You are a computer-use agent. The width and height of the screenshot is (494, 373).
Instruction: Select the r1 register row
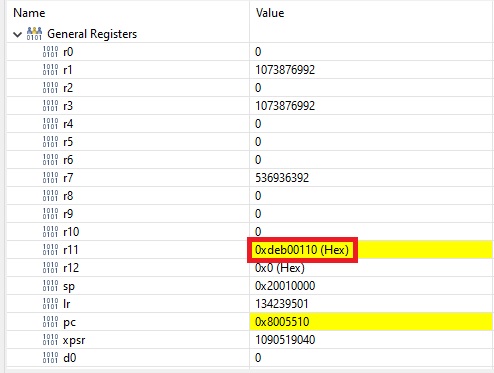click(x=250, y=70)
